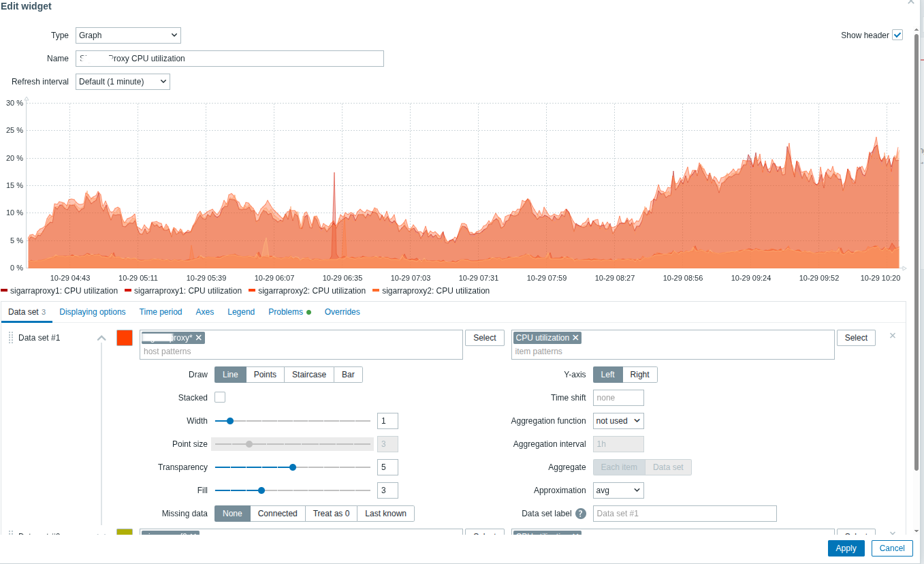924x564 pixels.
Task: Expand the Aggregation function dropdown
Action: (x=618, y=421)
